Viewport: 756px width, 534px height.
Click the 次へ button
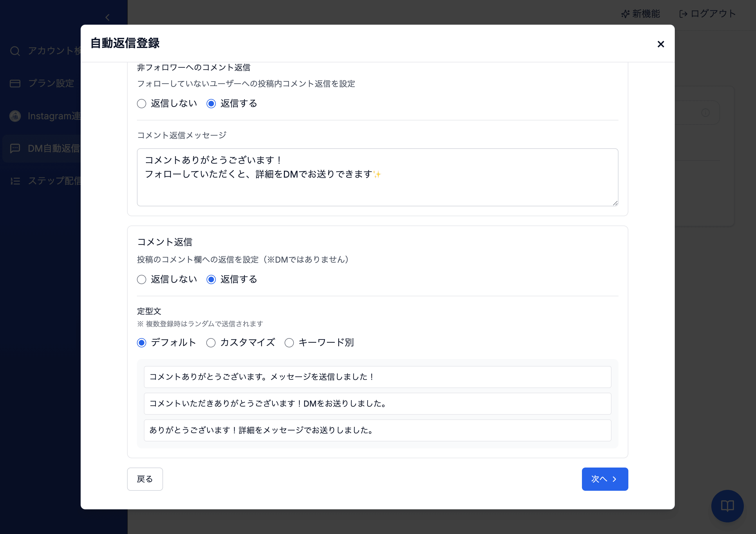pos(605,479)
